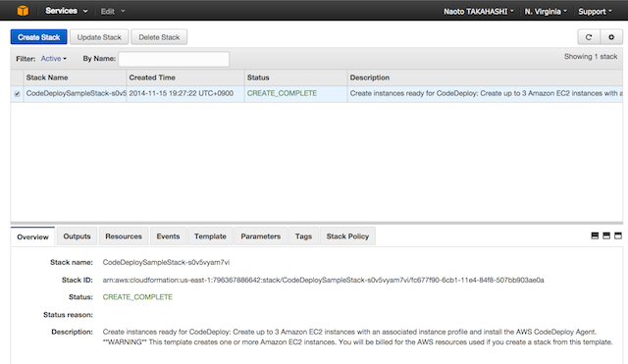Open the Template tab
This screenshot has height=364, width=628.
point(210,236)
